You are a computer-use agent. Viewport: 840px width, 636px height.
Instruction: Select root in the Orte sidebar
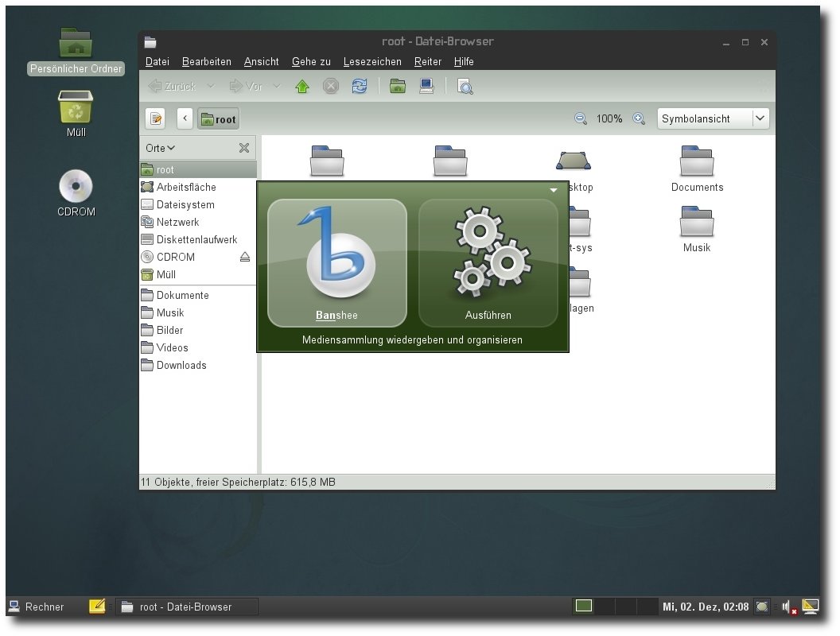pyautogui.click(x=198, y=169)
